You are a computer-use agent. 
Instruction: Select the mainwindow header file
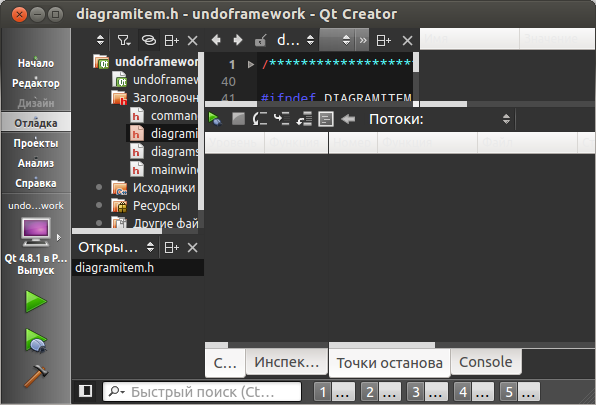click(x=163, y=169)
